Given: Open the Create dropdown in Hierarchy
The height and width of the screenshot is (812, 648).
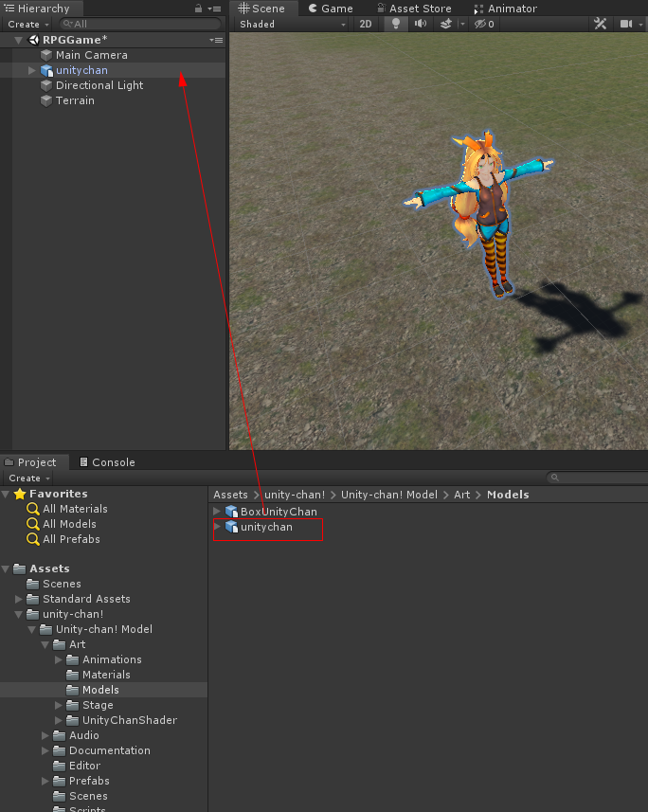Looking at the screenshot, I should point(28,25).
